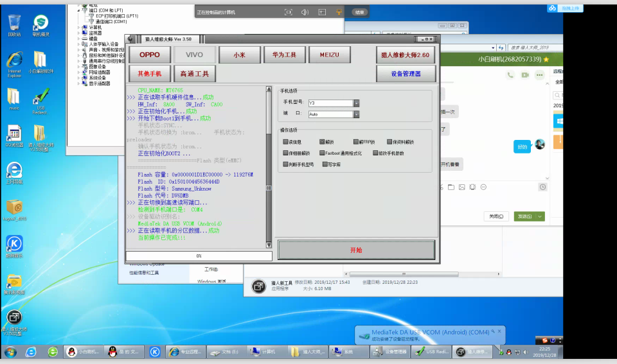Click the volume icon in remote control bar

coord(305,12)
